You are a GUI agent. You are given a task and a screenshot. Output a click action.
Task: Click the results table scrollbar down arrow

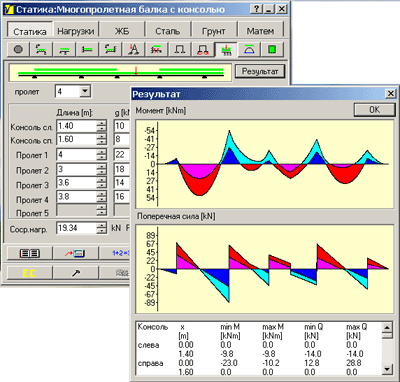coord(387,368)
